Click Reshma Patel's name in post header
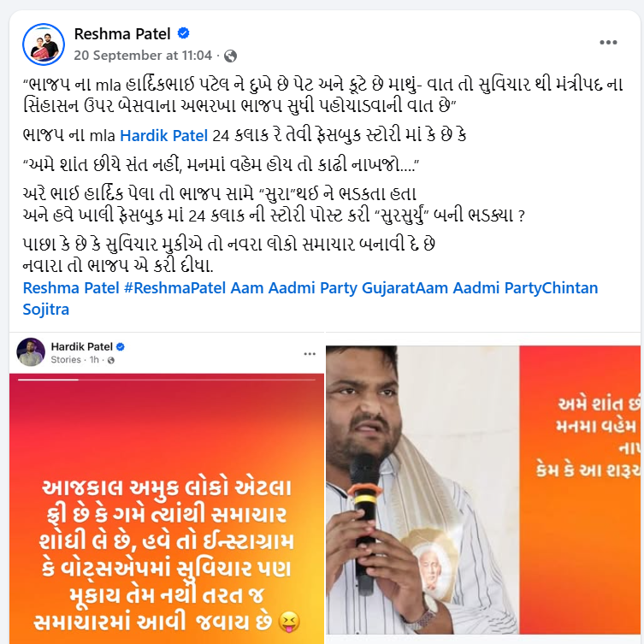Image resolution: width=644 pixels, height=644 pixels. [x=122, y=33]
